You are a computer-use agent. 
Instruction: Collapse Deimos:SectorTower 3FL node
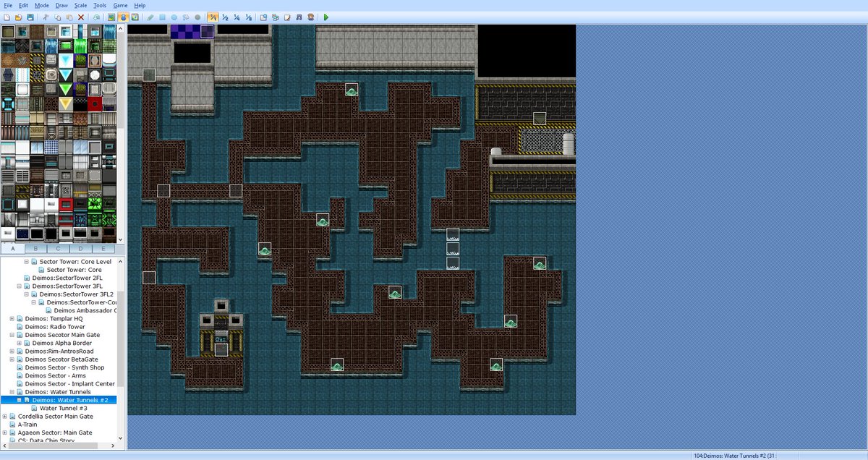click(19, 286)
